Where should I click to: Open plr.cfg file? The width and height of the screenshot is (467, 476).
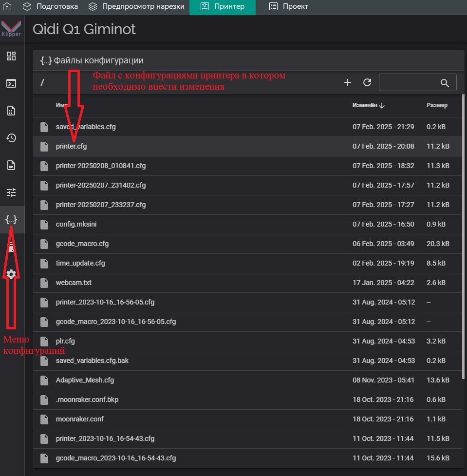tap(247, 341)
